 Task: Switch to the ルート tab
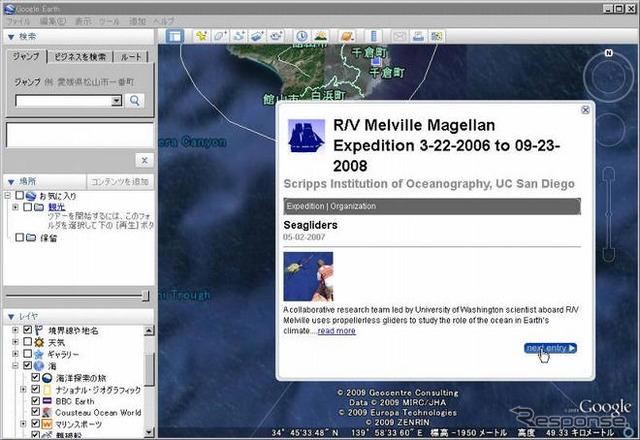tap(130, 57)
